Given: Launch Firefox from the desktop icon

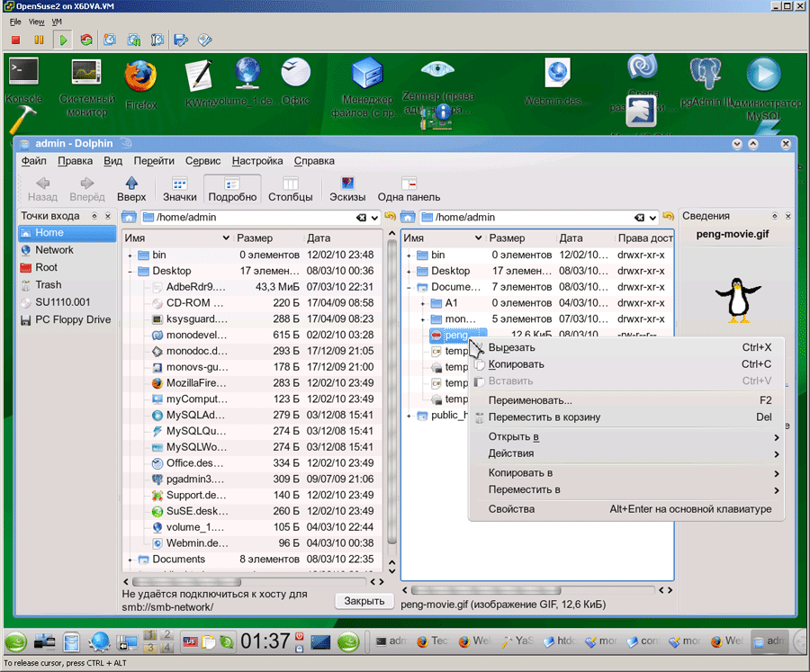Looking at the screenshot, I should [140, 85].
